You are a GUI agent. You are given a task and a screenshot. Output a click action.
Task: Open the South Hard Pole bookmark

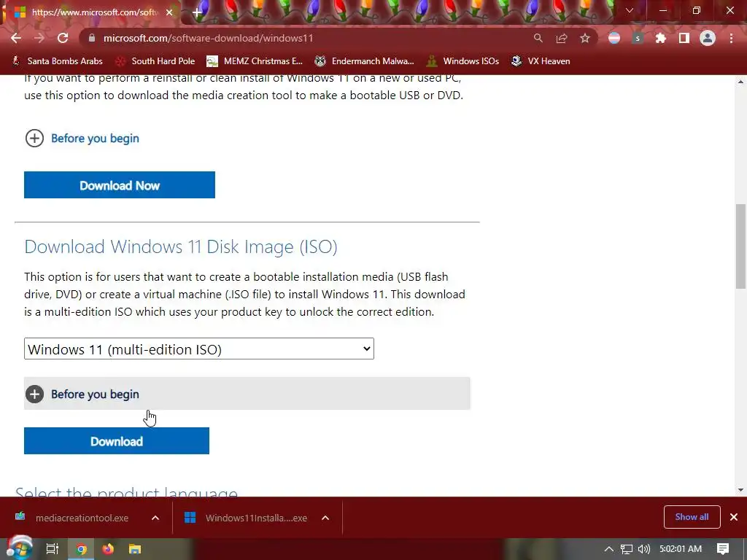click(x=155, y=61)
